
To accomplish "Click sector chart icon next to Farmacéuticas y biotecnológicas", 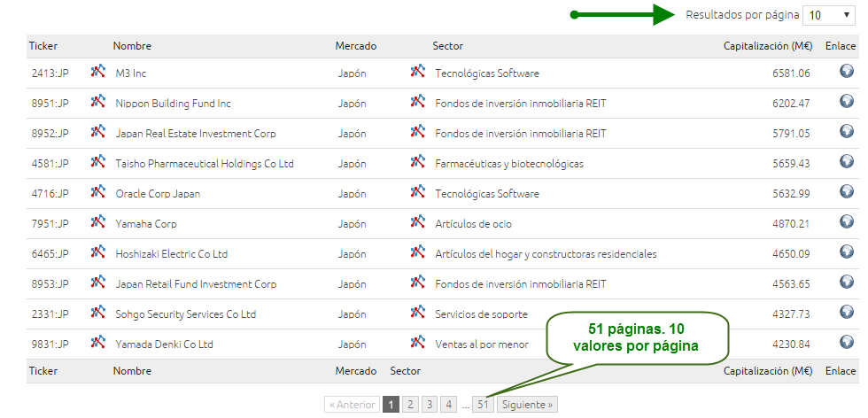I will point(418,161).
